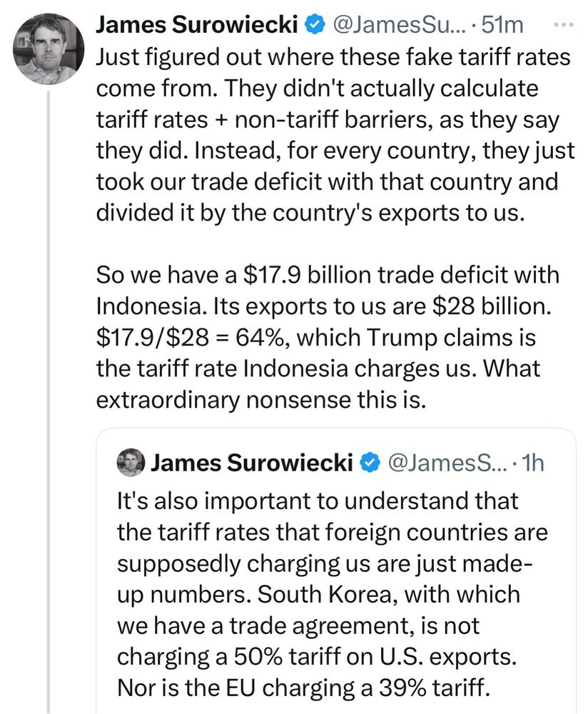Click the '$17.9 billion trade deficit' line
Screen dimensions: 588x714
(328, 274)
